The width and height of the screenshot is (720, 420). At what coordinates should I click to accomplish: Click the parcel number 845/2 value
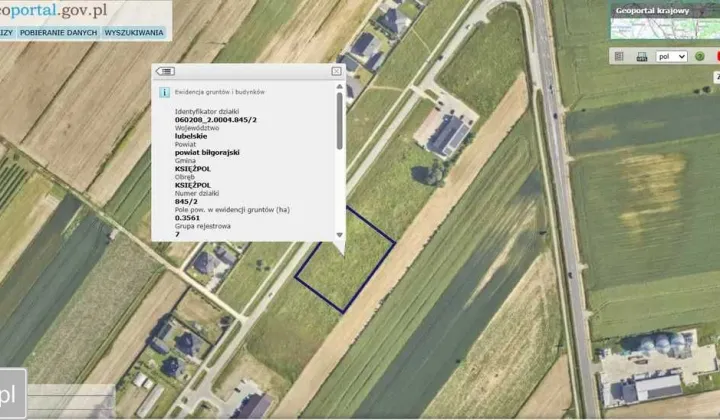coord(186,202)
